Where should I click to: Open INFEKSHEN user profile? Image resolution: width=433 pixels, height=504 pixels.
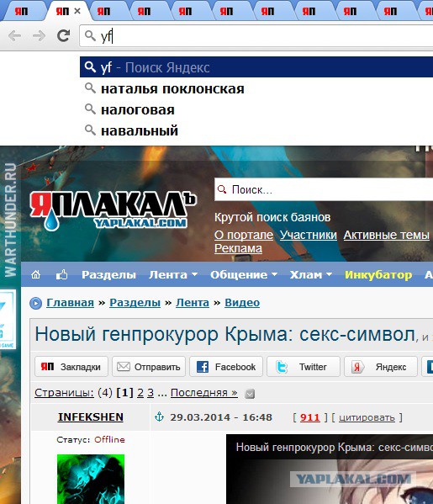pos(91,417)
